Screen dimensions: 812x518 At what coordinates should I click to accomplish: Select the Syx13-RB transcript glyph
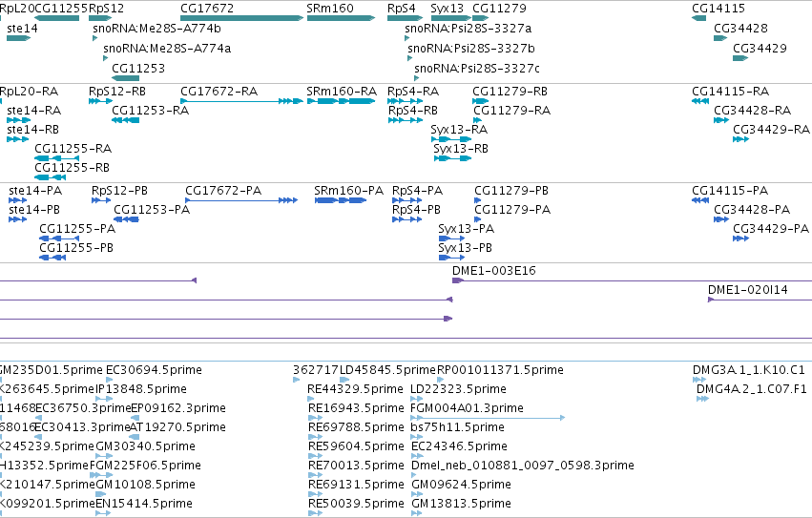(452, 158)
